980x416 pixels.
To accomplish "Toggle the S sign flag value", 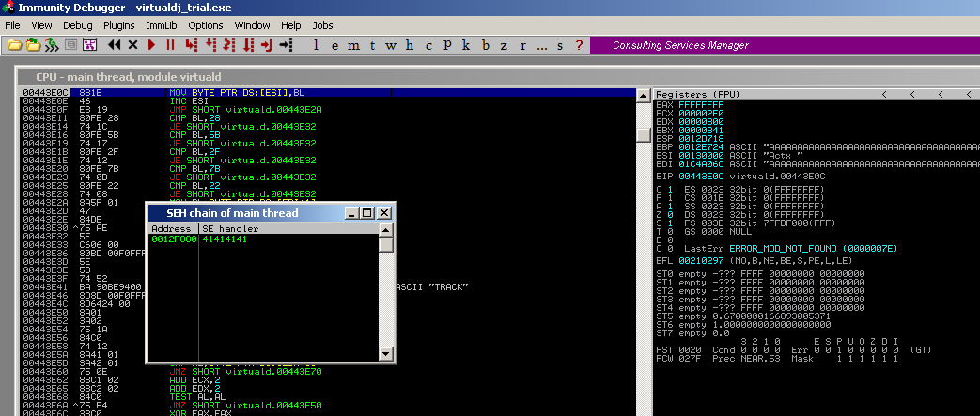I will click(x=671, y=223).
